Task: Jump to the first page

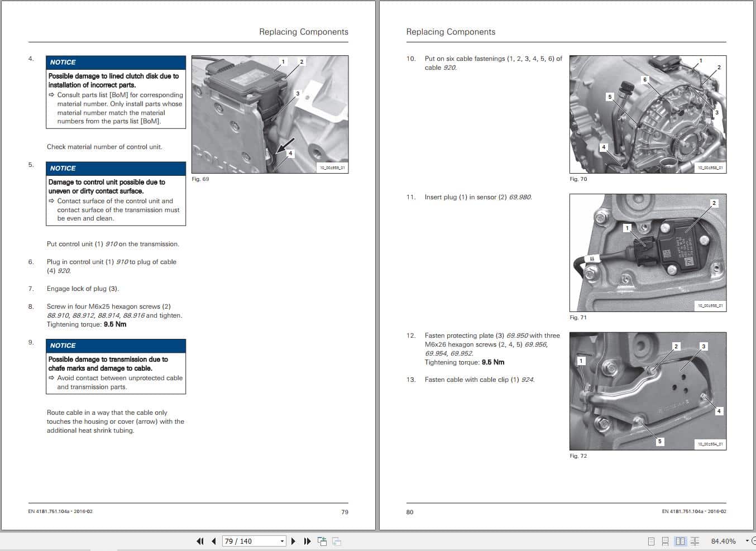Action: click(200, 541)
